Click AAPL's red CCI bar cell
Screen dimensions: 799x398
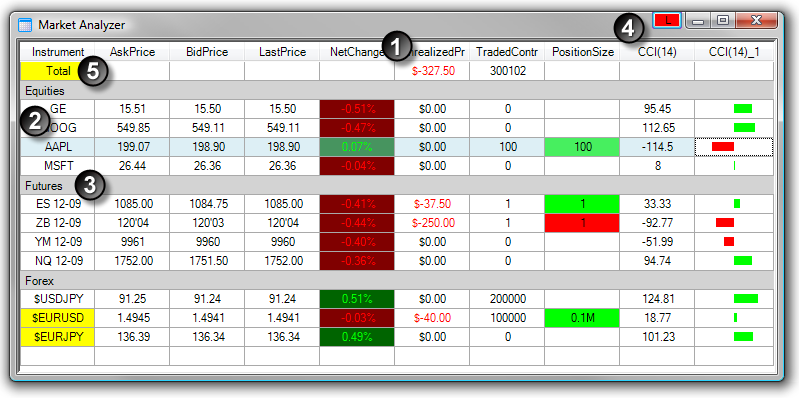tap(734, 147)
